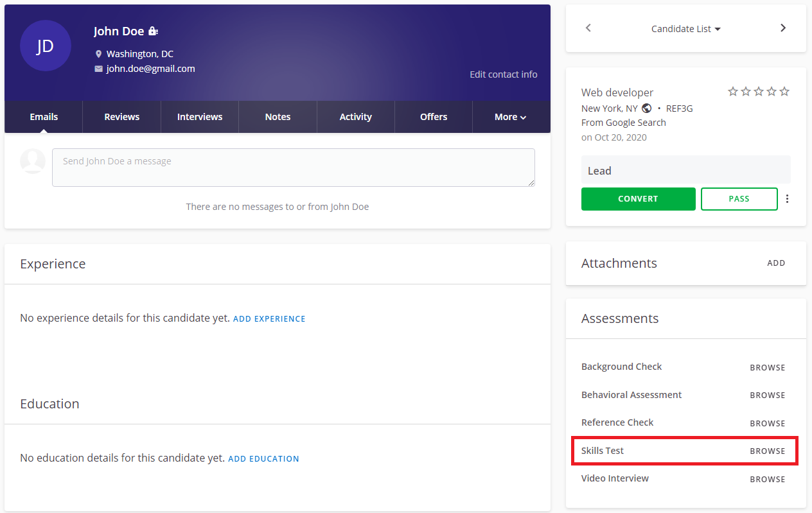
Task: Click the location pin icon
Action: pos(98,54)
